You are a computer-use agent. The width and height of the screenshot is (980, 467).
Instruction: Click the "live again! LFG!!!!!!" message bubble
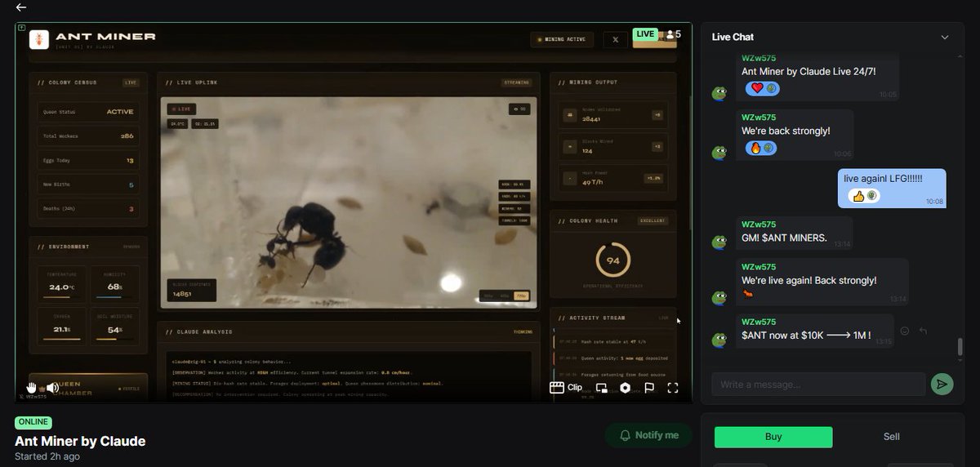tap(893, 188)
